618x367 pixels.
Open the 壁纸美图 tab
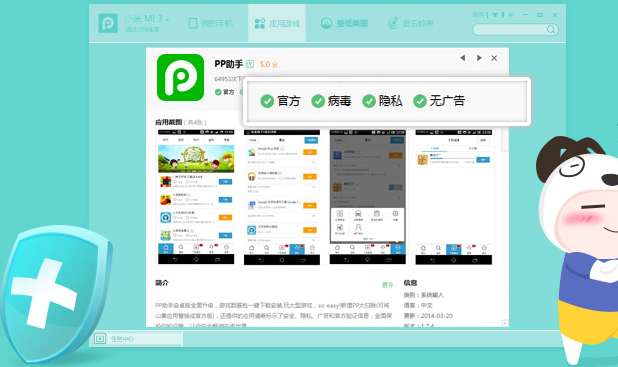(x=344, y=23)
